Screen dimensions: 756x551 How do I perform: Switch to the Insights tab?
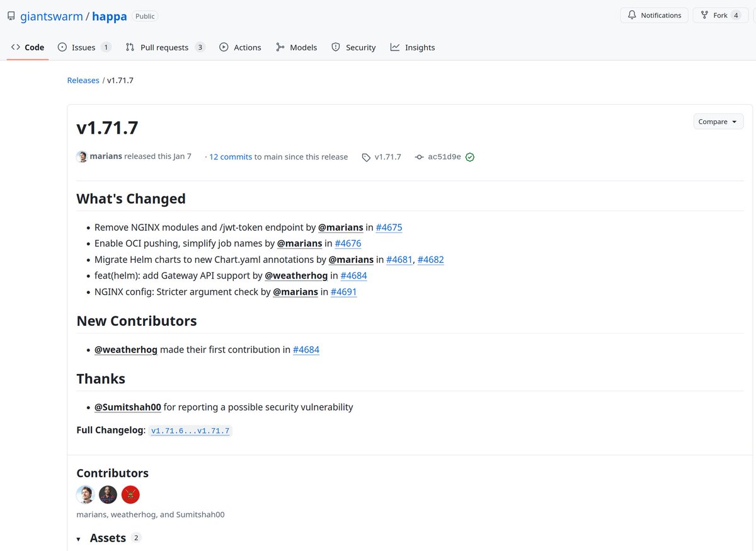(413, 47)
